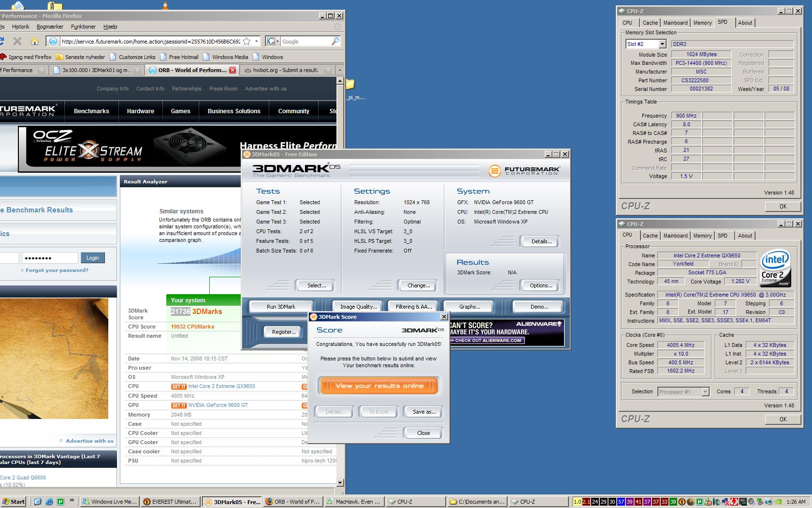Click View your results online

(379, 386)
